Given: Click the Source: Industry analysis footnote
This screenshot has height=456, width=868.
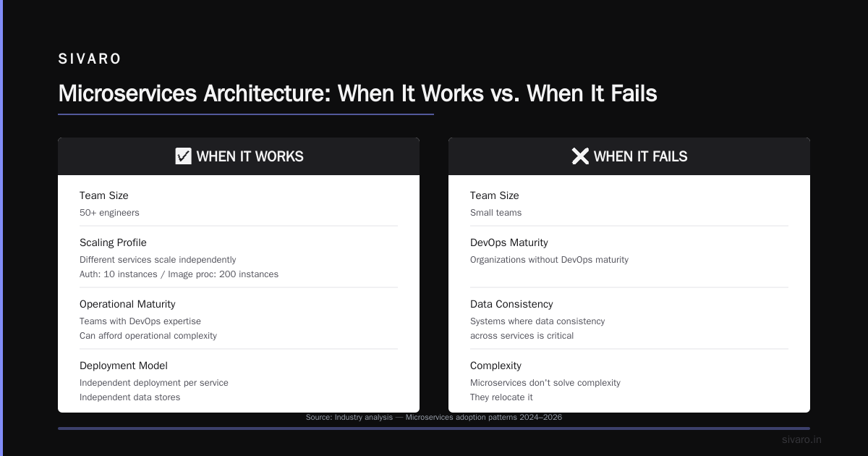Looking at the screenshot, I should pos(434,418).
